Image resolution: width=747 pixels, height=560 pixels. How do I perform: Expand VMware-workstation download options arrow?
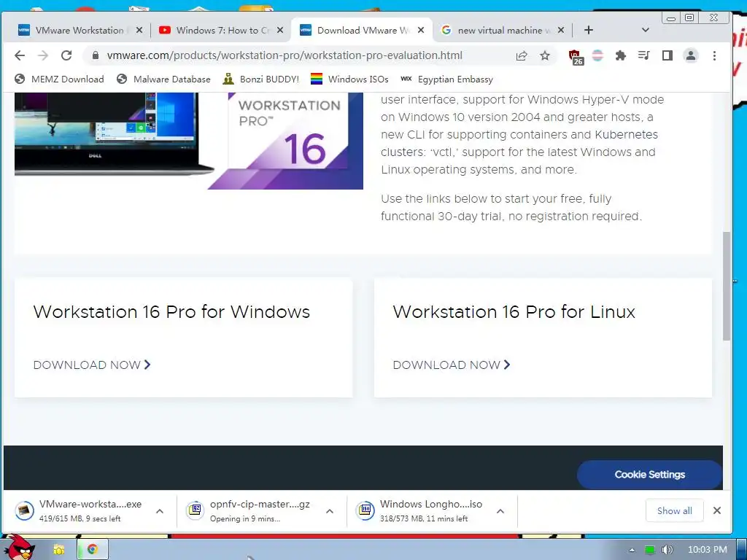(x=160, y=511)
